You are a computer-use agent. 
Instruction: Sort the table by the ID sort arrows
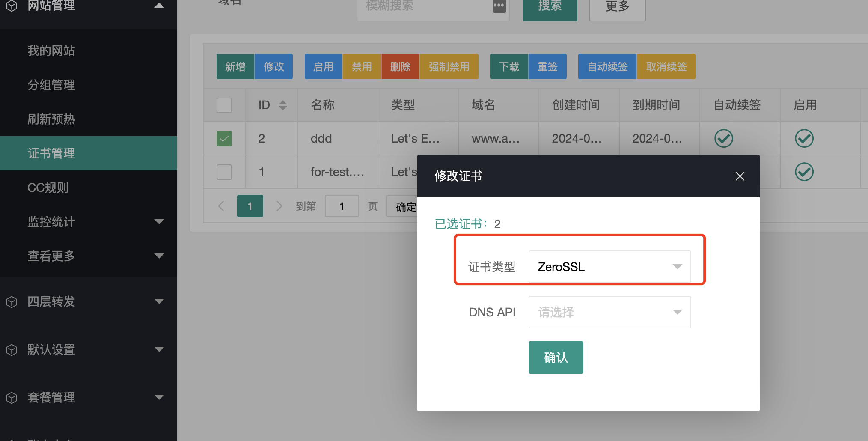283,105
